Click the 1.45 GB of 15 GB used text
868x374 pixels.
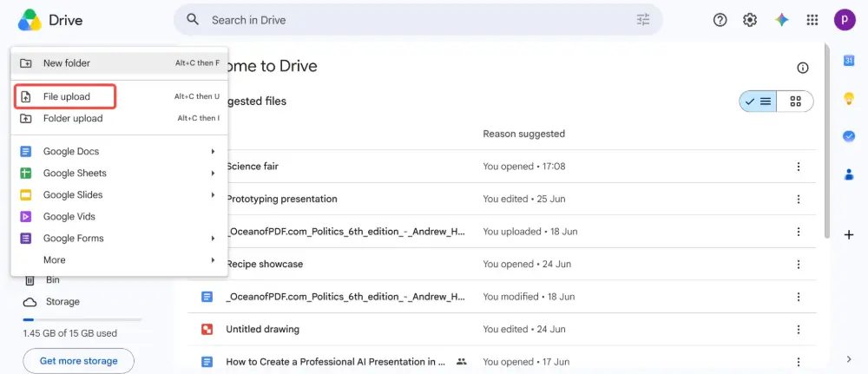coord(69,333)
